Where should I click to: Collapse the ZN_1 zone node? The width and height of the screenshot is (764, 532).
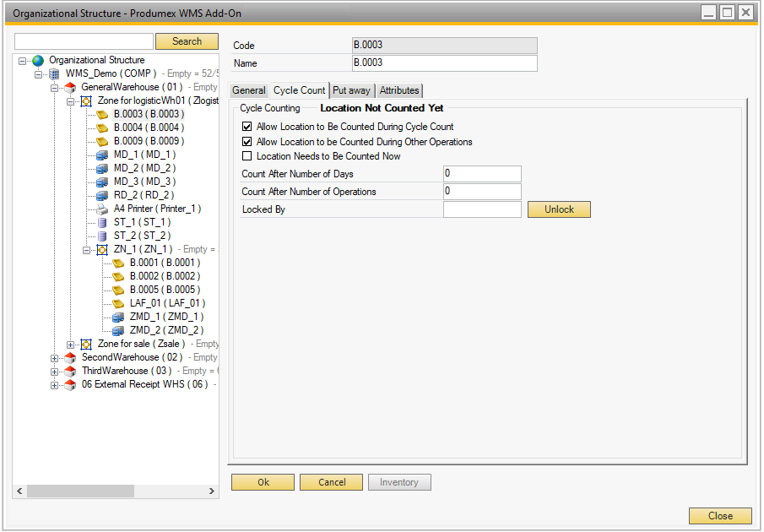[87, 249]
